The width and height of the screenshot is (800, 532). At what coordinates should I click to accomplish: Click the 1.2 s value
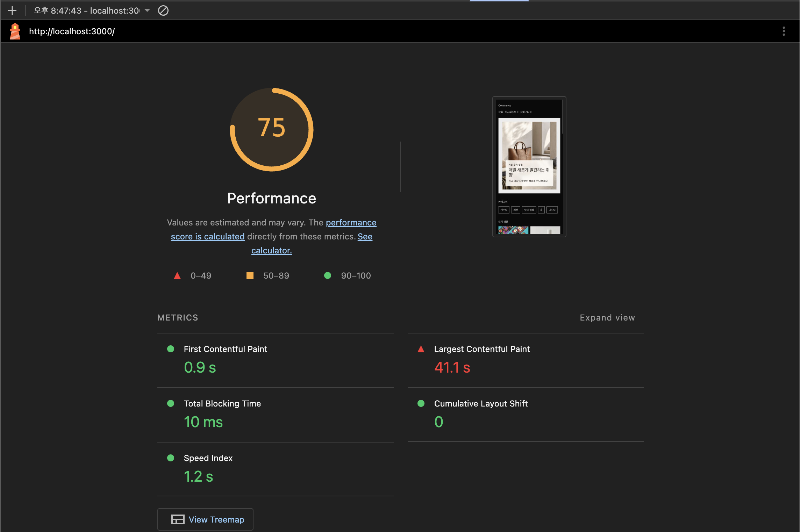tap(198, 476)
